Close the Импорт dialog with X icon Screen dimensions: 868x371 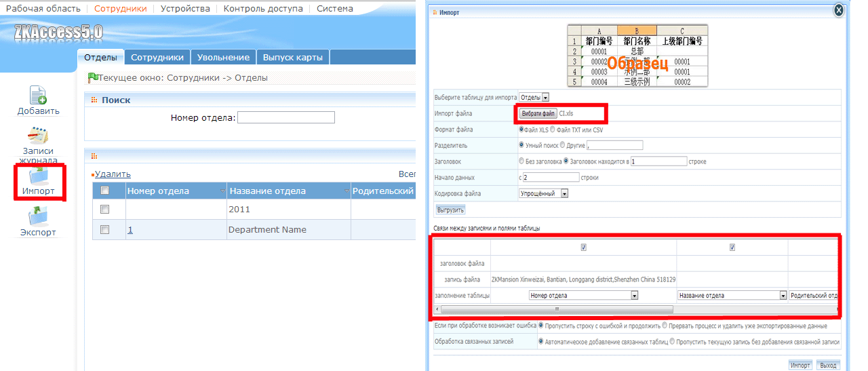839,9
